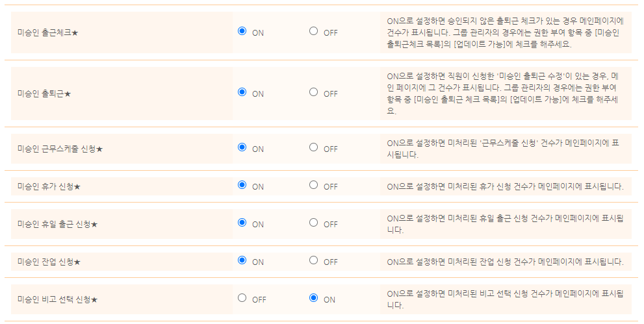Select ON radio for 미승인 휴가 신청
Image resolution: width=644 pixels, height=324 pixels.
242,185
